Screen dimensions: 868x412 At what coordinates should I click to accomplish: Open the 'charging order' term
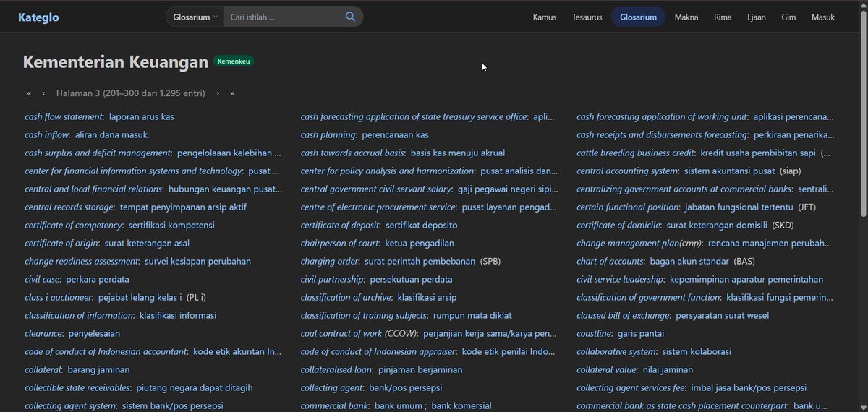pos(330,261)
